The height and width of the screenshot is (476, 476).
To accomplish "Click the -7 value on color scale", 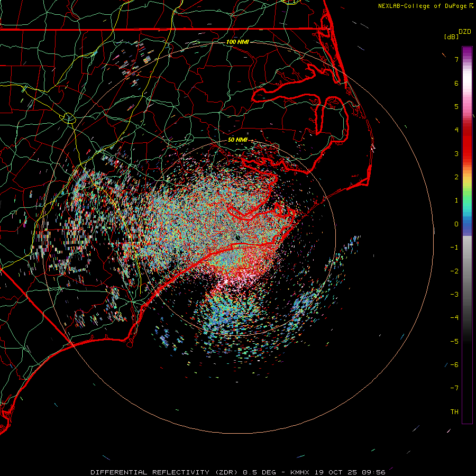I will click(x=454, y=388).
